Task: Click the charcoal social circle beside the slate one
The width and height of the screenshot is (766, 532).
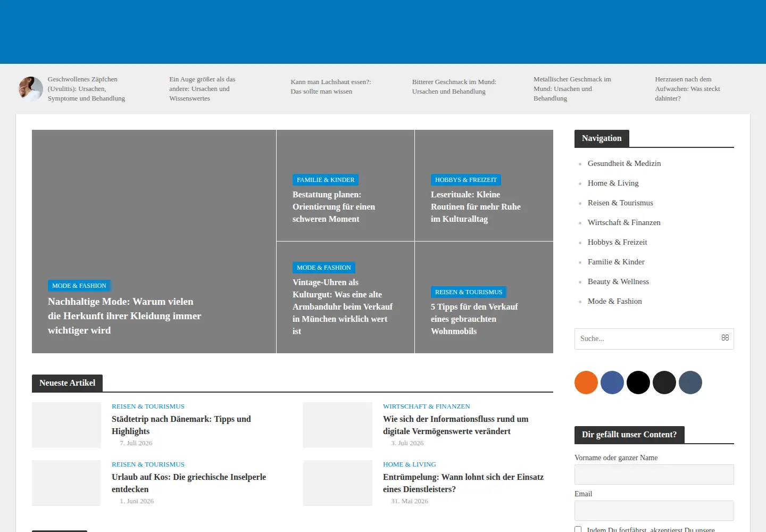Action: click(x=664, y=383)
